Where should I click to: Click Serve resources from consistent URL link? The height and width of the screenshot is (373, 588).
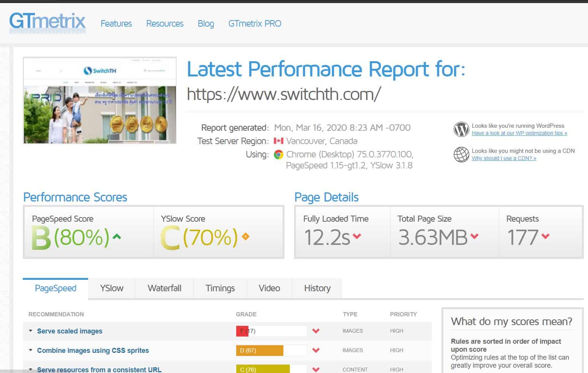(99, 370)
